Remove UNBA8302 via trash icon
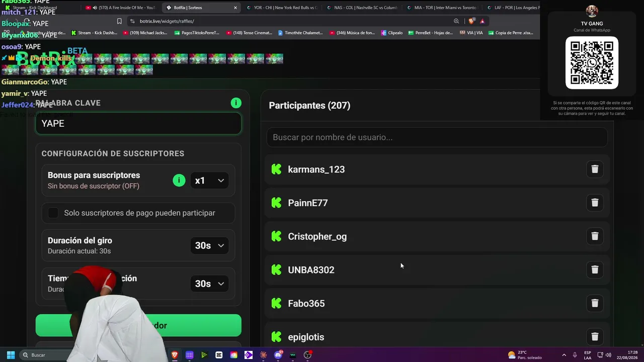Screen dimensions: 644x362 click(x=595, y=270)
